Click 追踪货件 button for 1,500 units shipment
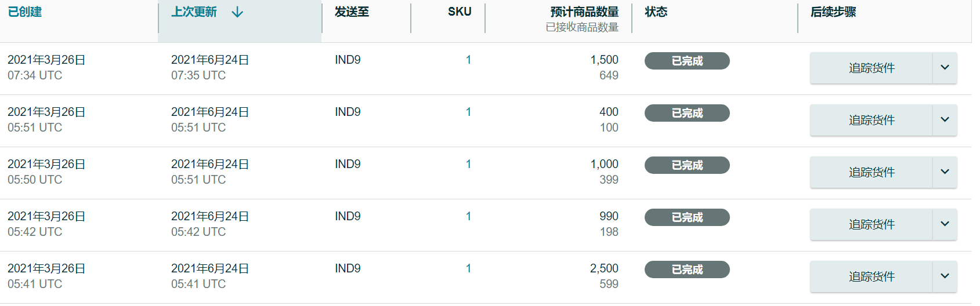980x306 pixels. point(871,68)
